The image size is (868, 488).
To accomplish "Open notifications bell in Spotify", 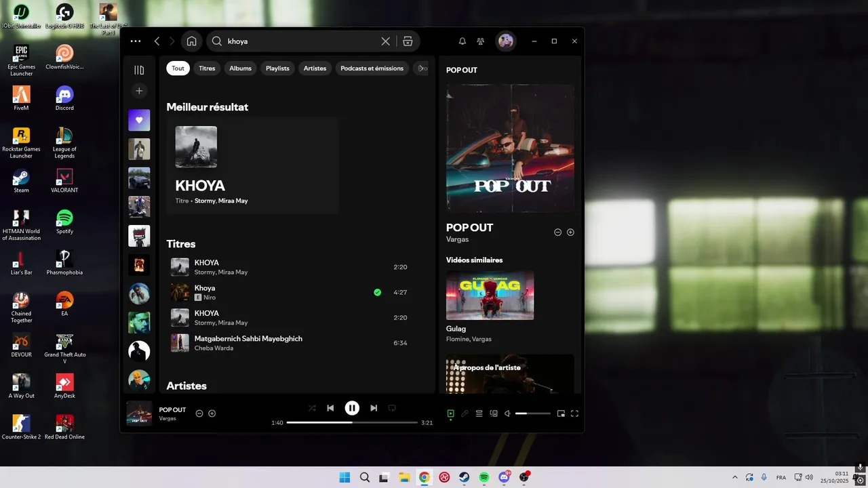I will point(462,41).
